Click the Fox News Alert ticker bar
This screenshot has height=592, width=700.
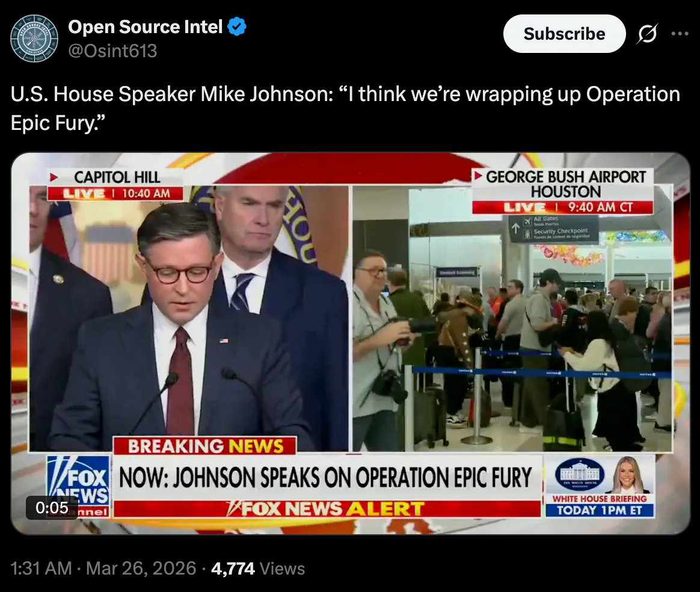(327, 508)
